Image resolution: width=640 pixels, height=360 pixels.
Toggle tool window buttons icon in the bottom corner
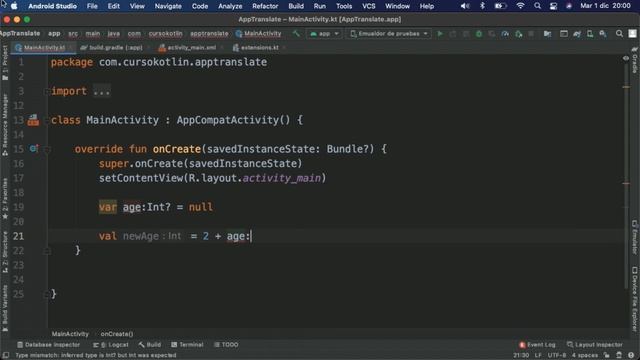point(6,356)
